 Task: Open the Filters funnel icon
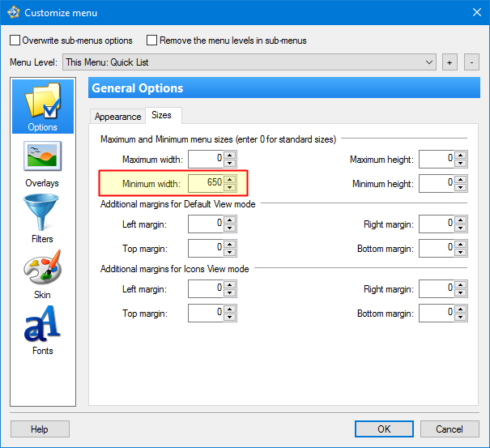click(42, 216)
